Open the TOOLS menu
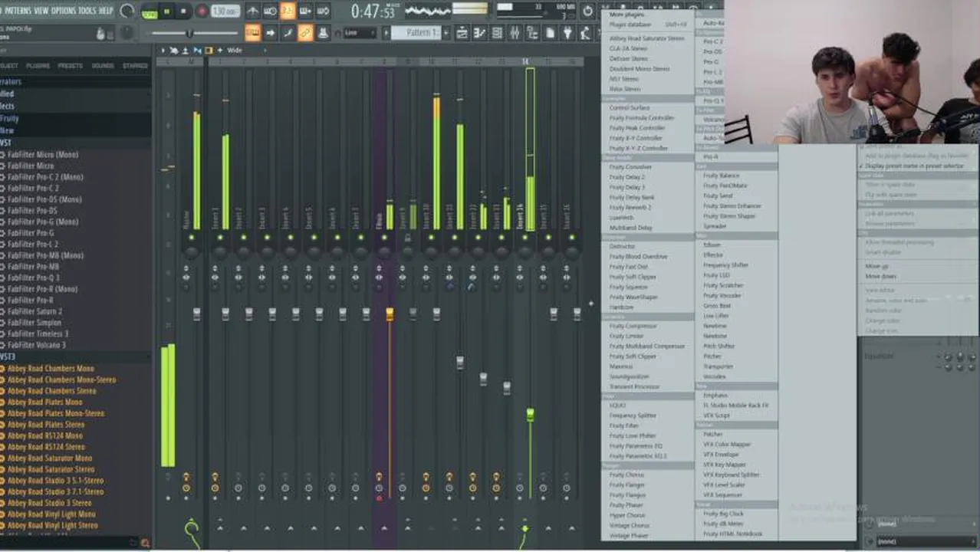 87,11
